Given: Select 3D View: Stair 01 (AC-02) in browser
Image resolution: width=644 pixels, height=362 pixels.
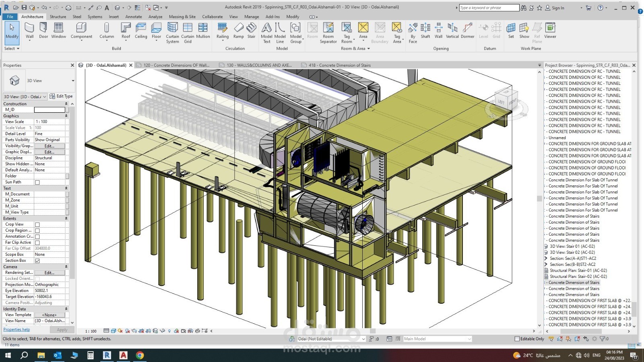Looking at the screenshot, I should tap(572, 247).
